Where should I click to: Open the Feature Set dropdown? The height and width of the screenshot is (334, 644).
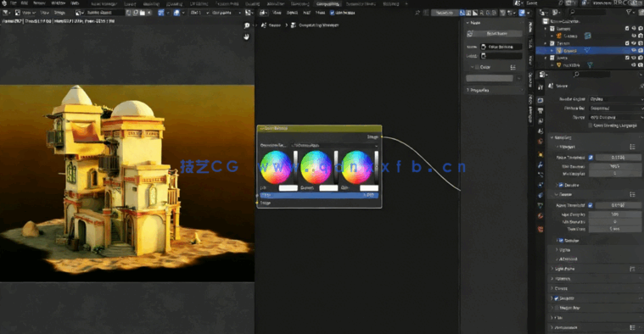pos(616,109)
